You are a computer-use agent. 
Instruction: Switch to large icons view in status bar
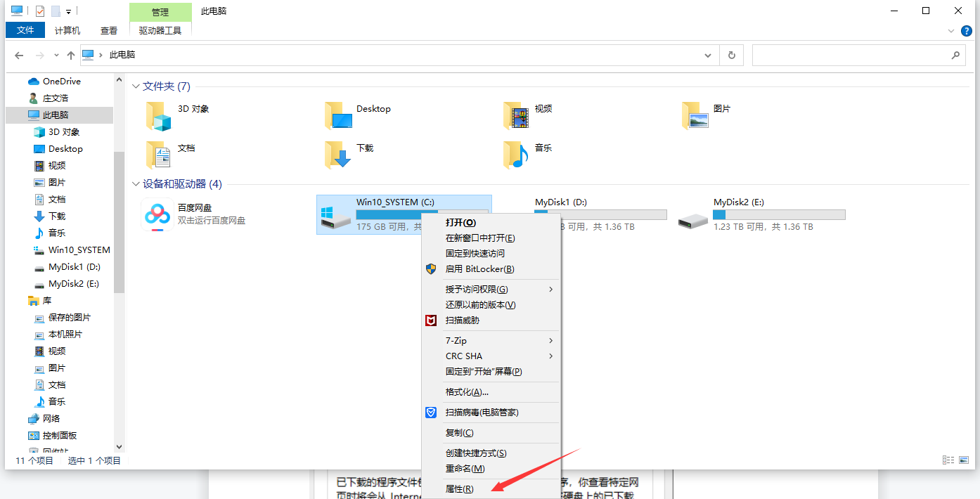point(964,460)
